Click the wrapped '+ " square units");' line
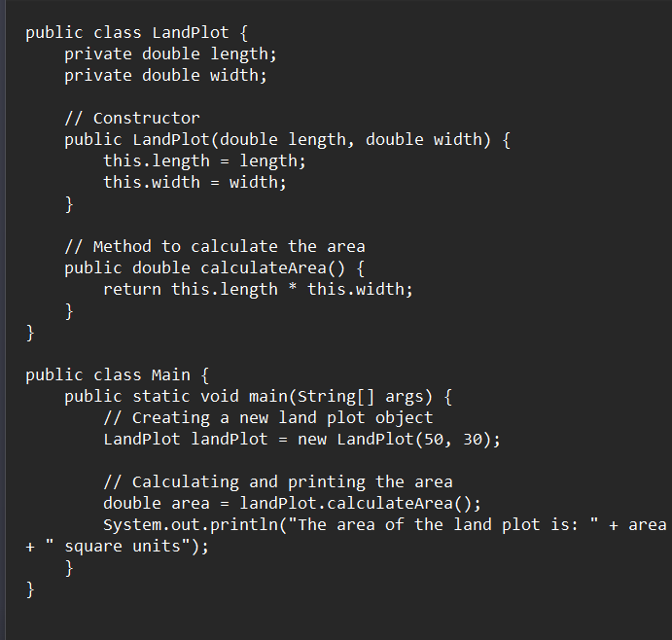This screenshot has width=672, height=640. (x=117, y=547)
